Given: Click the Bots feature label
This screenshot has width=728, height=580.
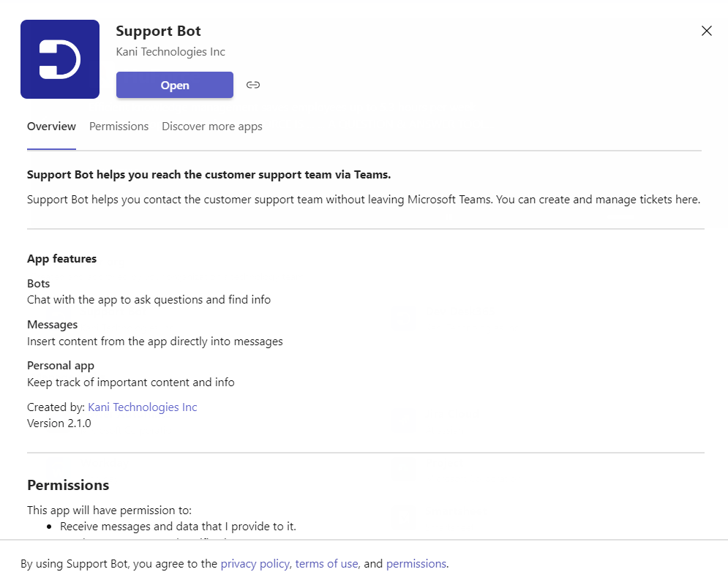Looking at the screenshot, I should [x=39, y=284].
